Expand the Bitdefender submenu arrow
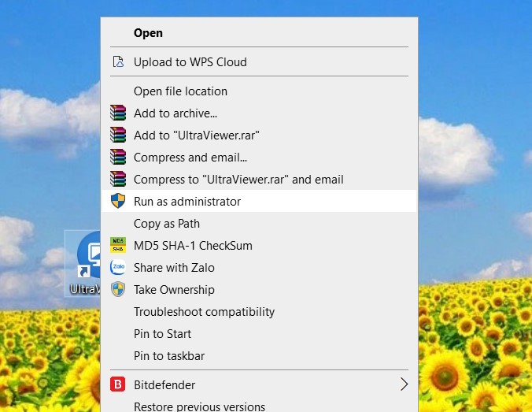532x412 pixels. pos(404,384)
